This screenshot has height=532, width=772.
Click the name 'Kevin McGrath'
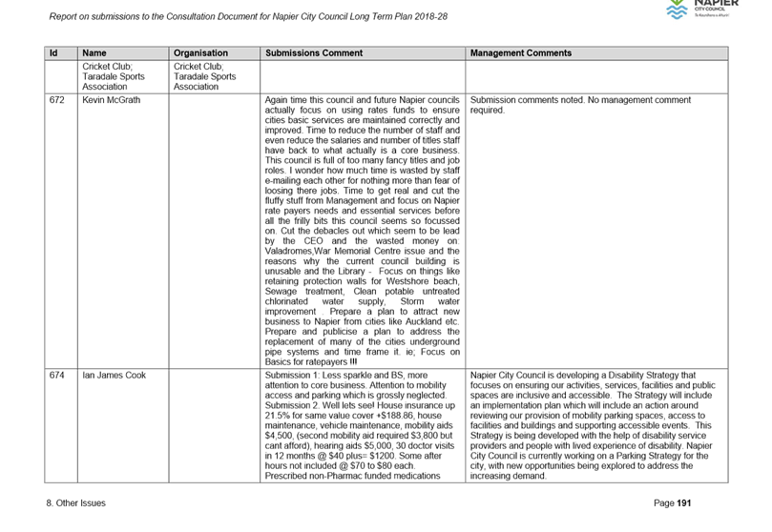[x=112, y=100]
